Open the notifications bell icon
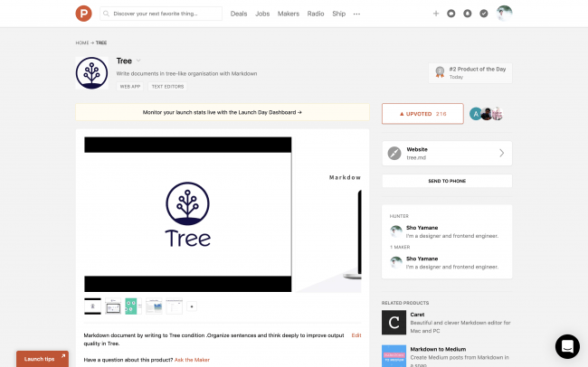 [468, 14]
